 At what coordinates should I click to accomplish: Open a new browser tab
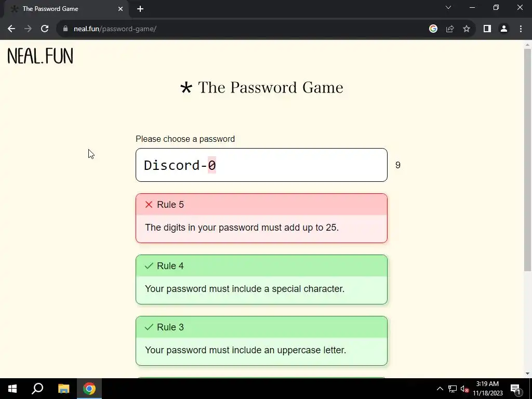coord(140,9)
